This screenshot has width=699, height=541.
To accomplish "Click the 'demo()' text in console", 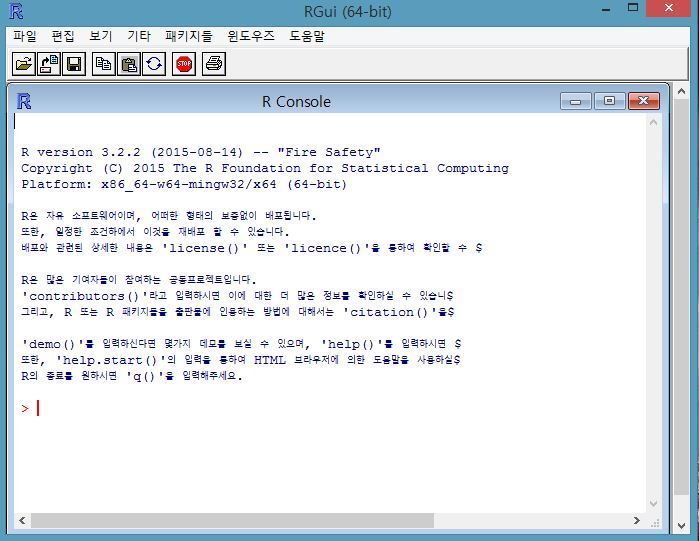I will click(53, 344).
